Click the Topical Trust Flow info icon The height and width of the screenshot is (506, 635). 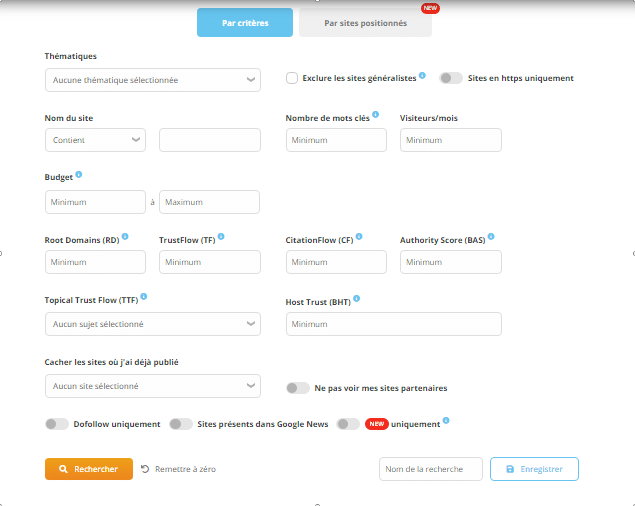coord(144,297)
